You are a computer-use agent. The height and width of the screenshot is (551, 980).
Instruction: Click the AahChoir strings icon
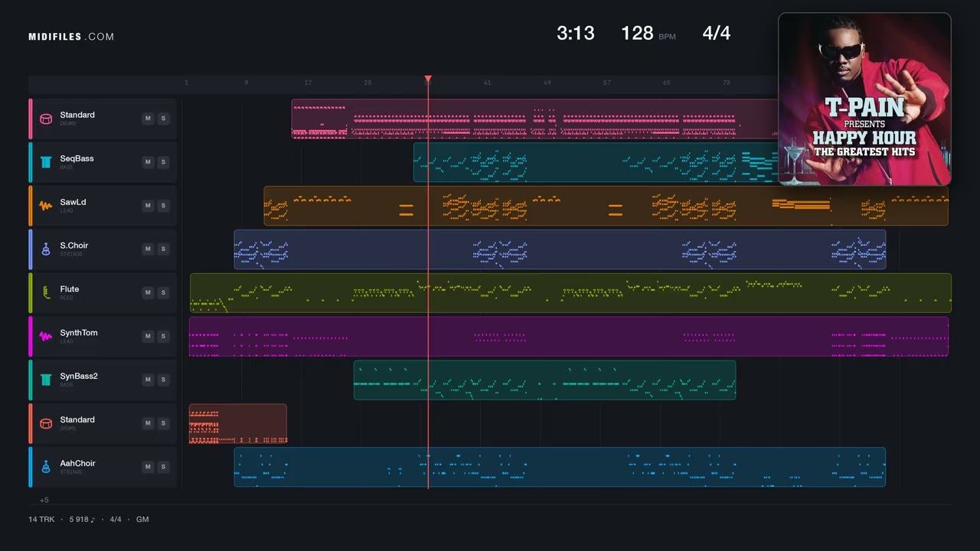click(46, 467)
